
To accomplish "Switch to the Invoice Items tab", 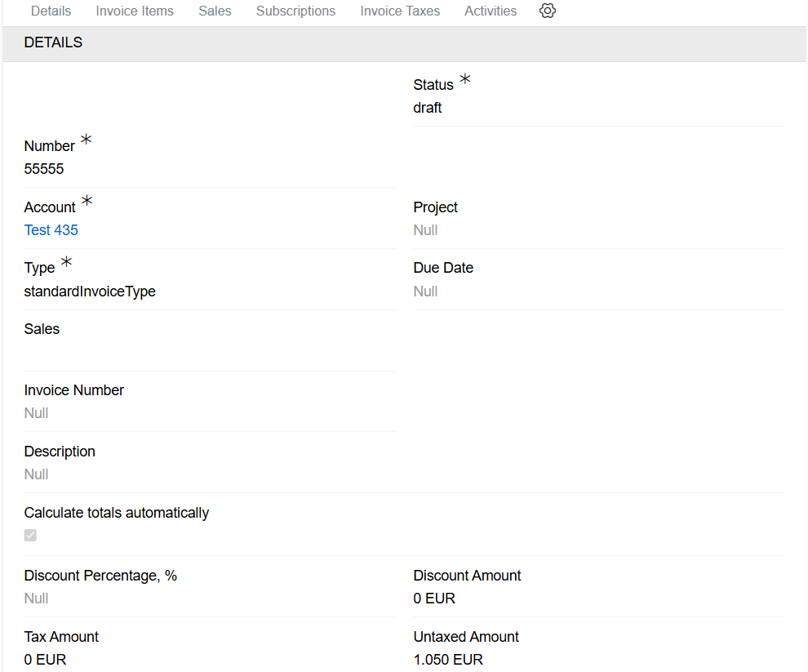I will click(134, 11).
